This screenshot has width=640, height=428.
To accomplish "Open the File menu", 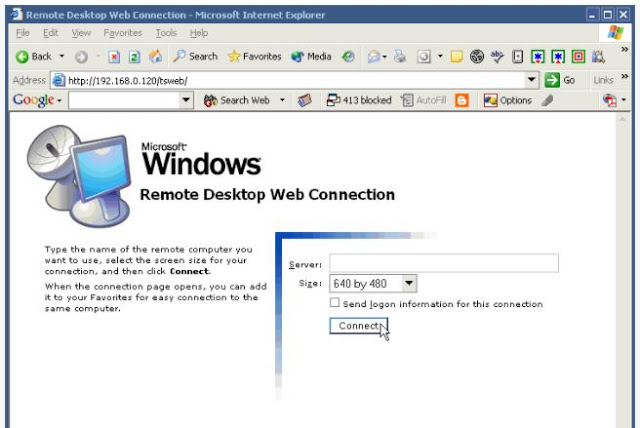I will coord(23,33).
